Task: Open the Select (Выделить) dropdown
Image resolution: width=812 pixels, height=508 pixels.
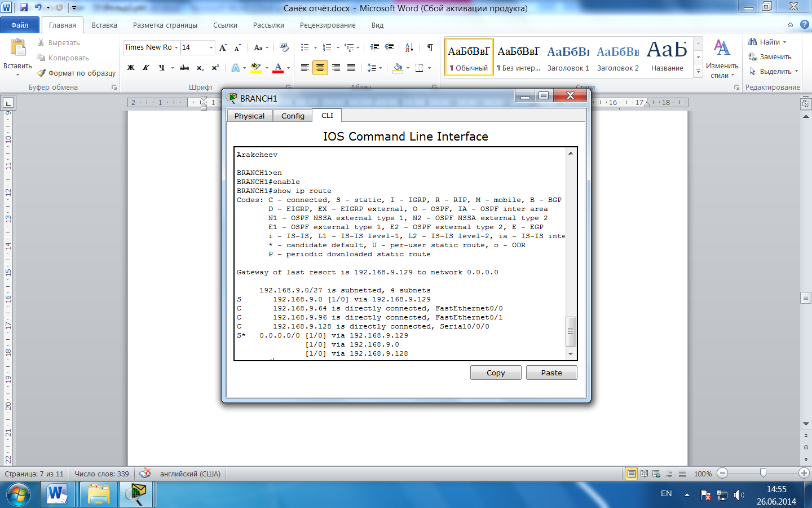Action: pos(773,72)
